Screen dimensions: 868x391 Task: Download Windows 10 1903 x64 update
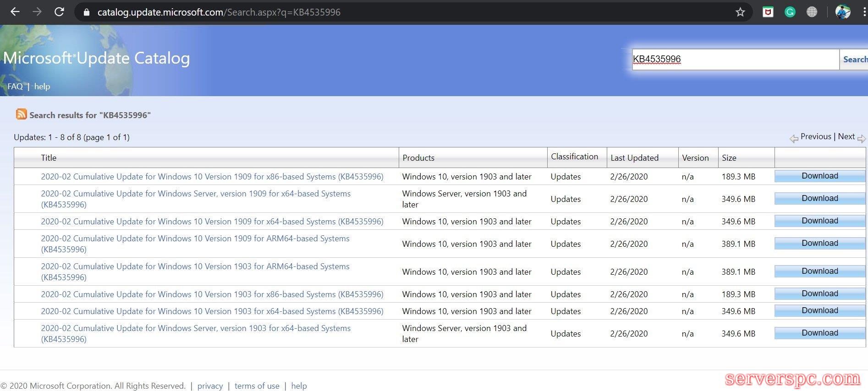tap(819, 311)
